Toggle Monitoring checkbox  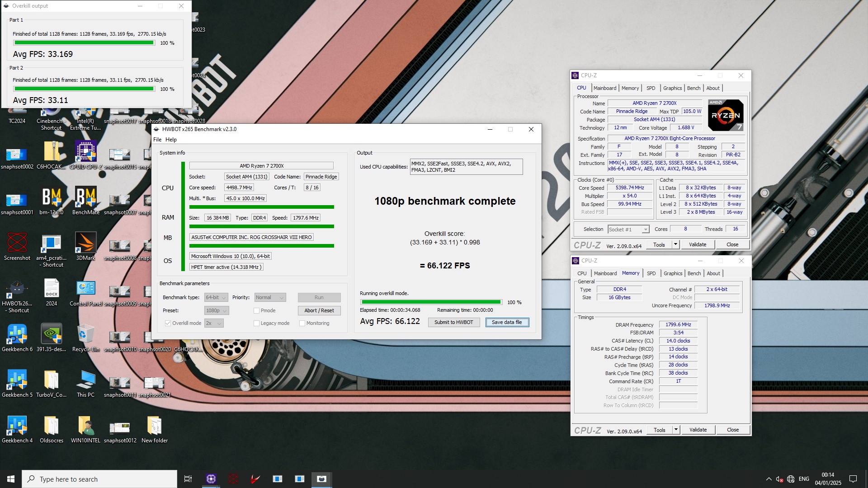coord(302,323)
